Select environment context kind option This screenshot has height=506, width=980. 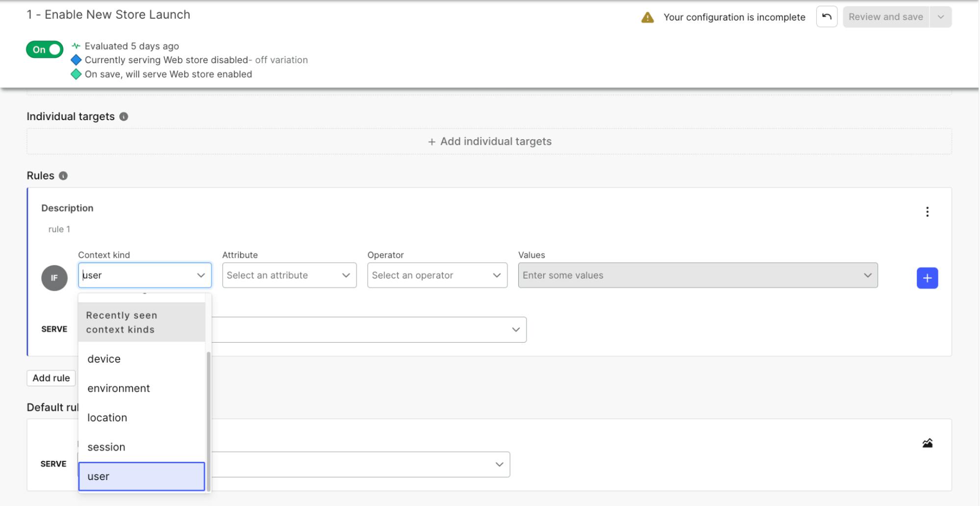(119, 388)
